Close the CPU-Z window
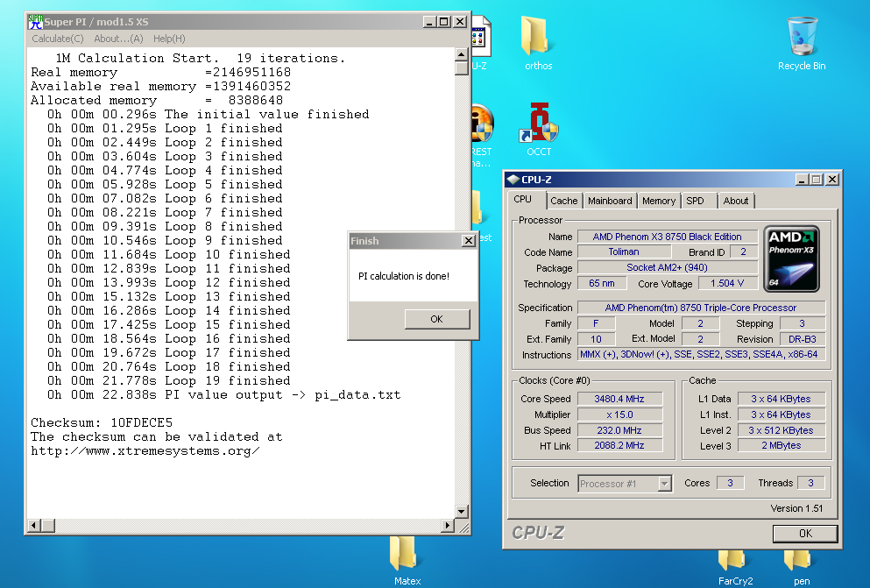The width and height of the screenshot is (870, 588). (831, 179)
